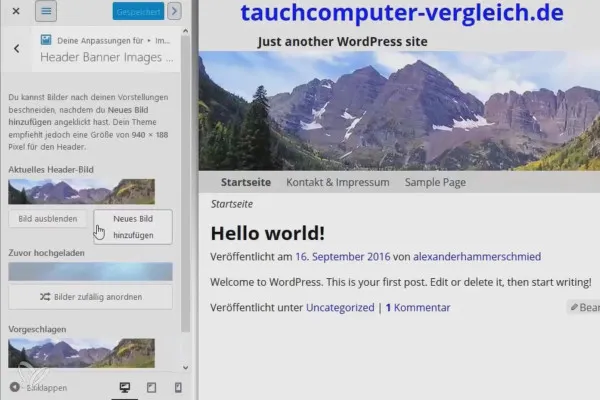Collapse the sidebar with the collapse arrow icon
600x400 pixels.
tap(15, 387)
